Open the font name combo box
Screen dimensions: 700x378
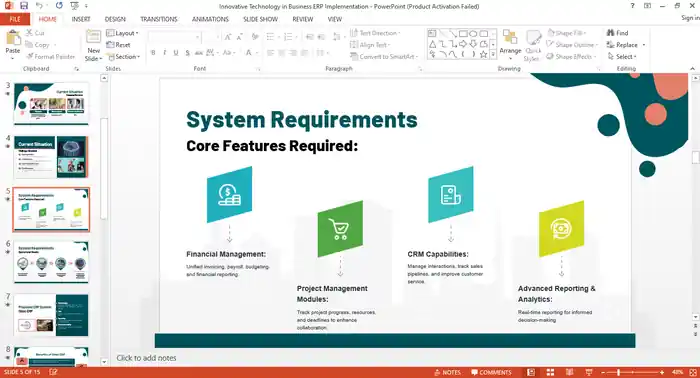click(174, 37)
